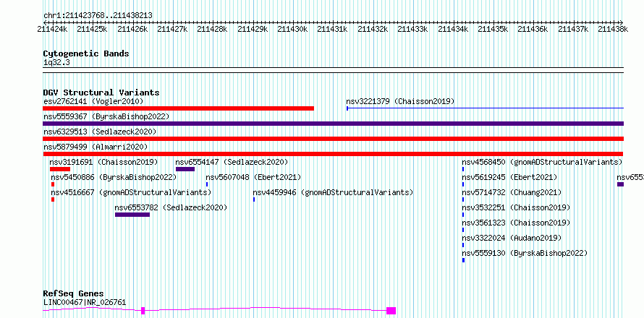Screen dimensions: 644x318
Task: Open the nsv6329513 (Sedlazeck2020) label
Action: [100, 132]
